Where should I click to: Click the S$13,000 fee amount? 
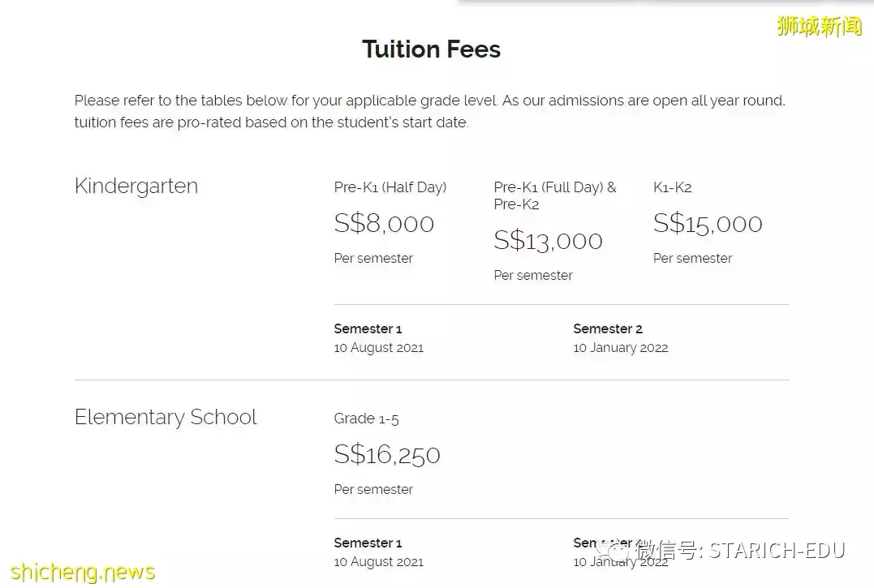(x=549, y=241)
